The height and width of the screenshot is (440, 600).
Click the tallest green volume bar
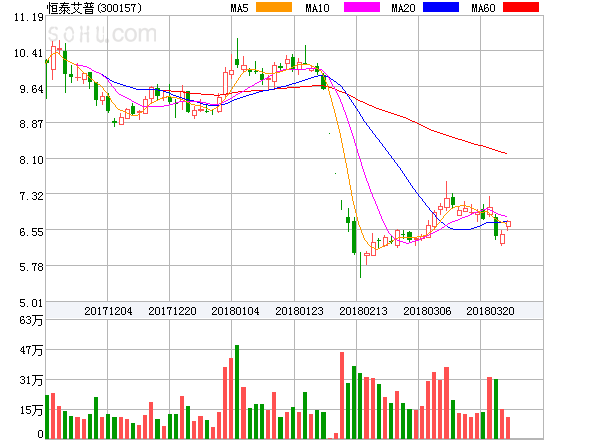click(237, 392)
